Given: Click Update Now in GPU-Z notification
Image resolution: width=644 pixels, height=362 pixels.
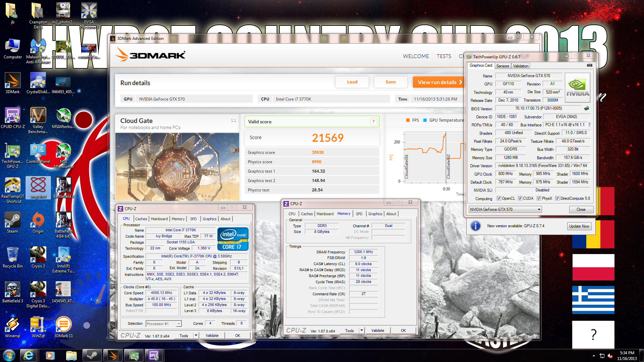Looking at the screenshot, I should 579,226.
